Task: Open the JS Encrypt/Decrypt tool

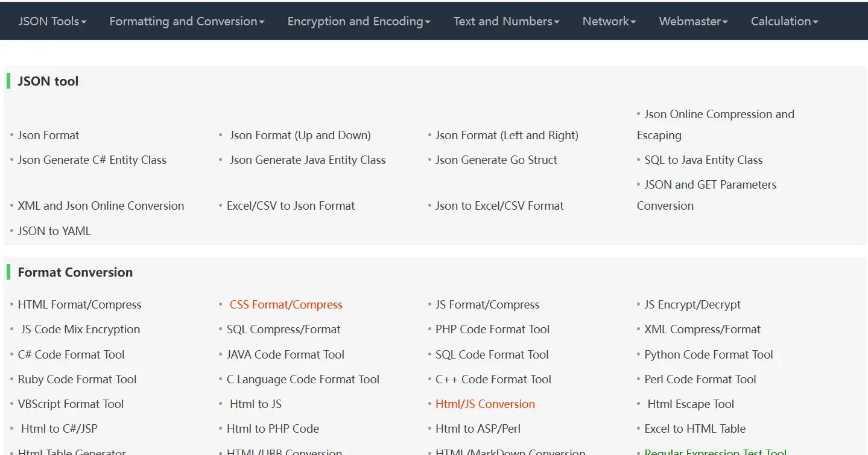Action: (692, 304)
